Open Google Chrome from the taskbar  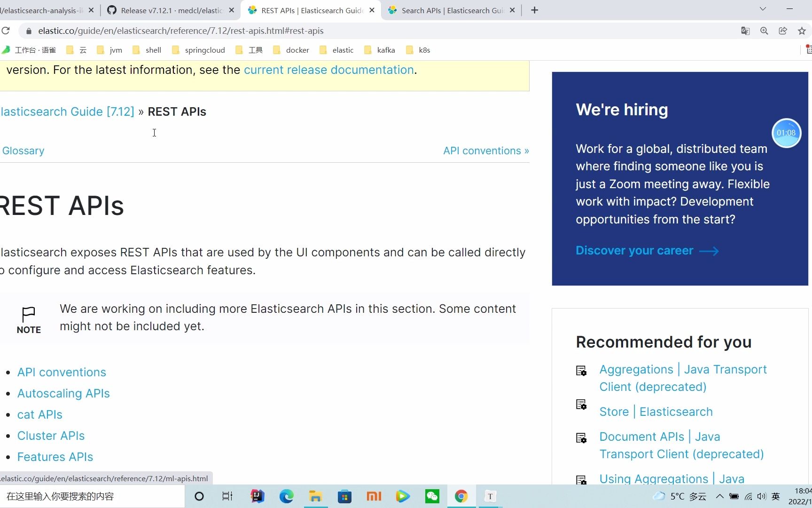[461, 496]
